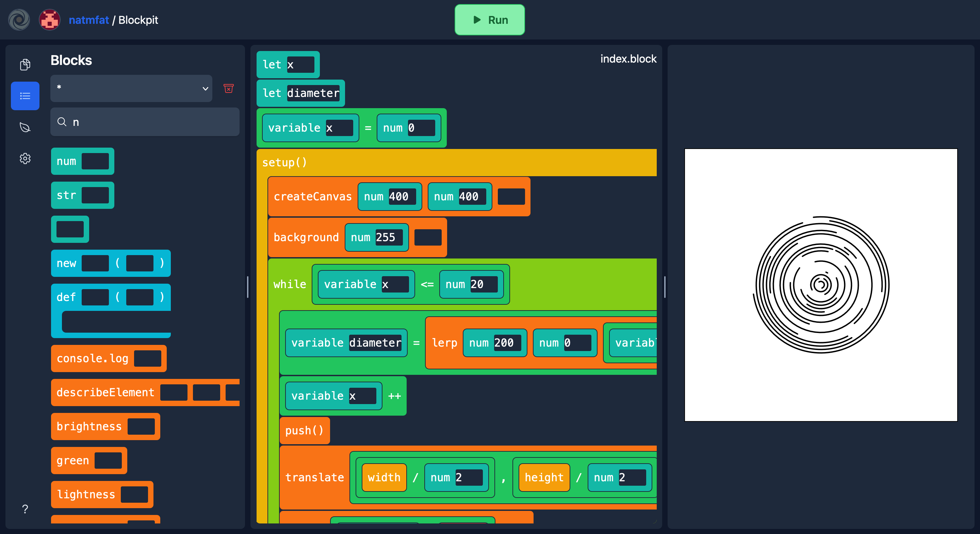This screenshot has height=534, width=980.
Task: Open the natmfat profile link
Action: coord(88,20)
